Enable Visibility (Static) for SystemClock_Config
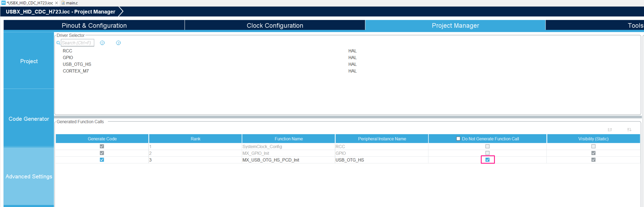Screen dimensions: 644x207 tap(593, 146)
